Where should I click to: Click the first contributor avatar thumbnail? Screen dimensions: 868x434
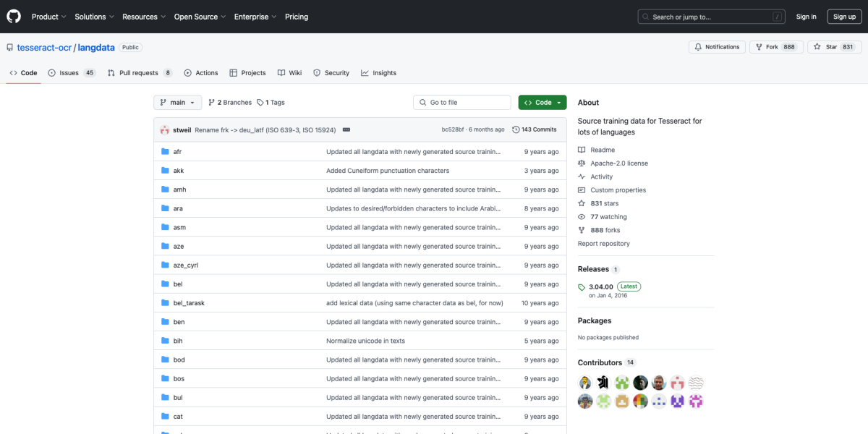point(584,382)
